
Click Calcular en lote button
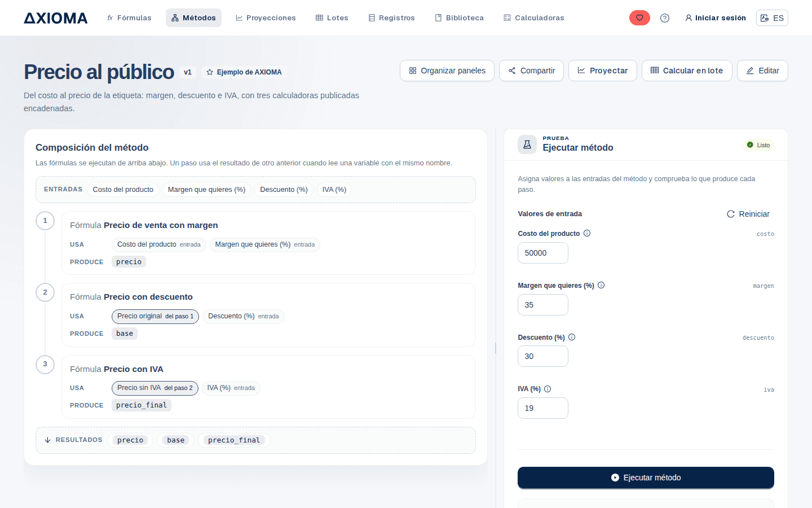click(x=687, y=71)
